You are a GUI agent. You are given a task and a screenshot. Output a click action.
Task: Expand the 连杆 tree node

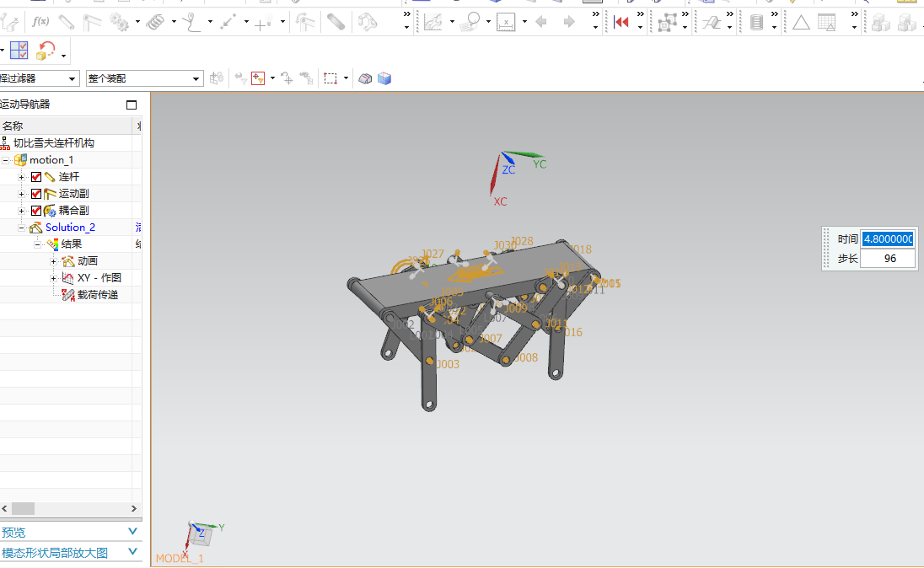coord(21,177)
